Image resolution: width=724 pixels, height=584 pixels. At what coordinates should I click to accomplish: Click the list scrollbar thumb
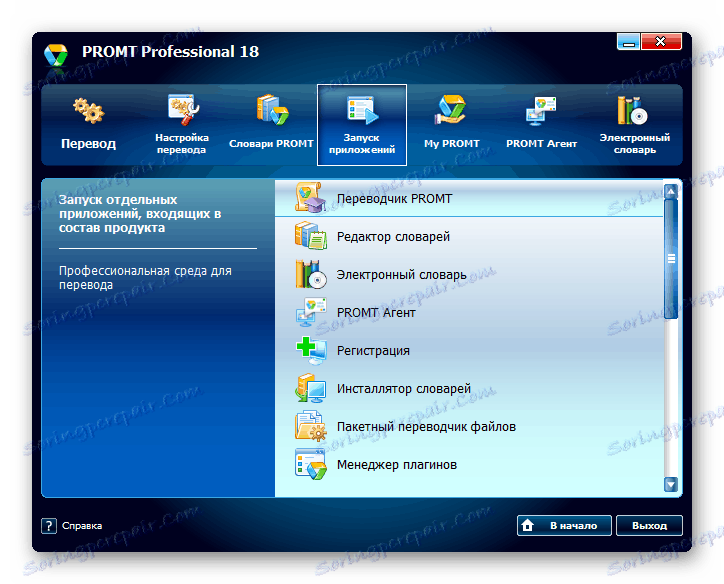(671, 259)
